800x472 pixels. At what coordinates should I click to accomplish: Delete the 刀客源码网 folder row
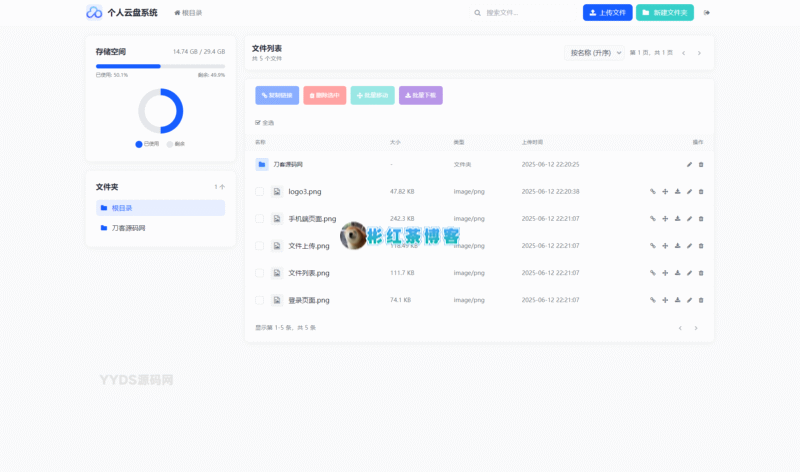pos(701,164)
